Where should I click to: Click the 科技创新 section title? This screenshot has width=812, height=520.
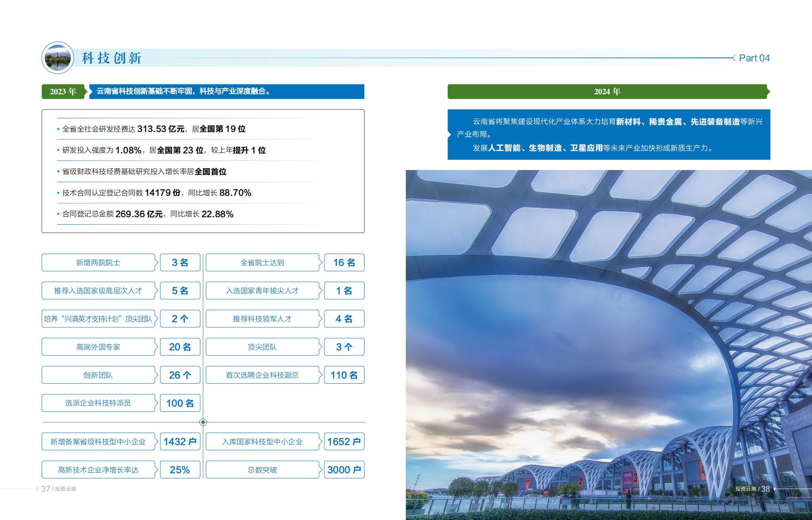point(112,58)
